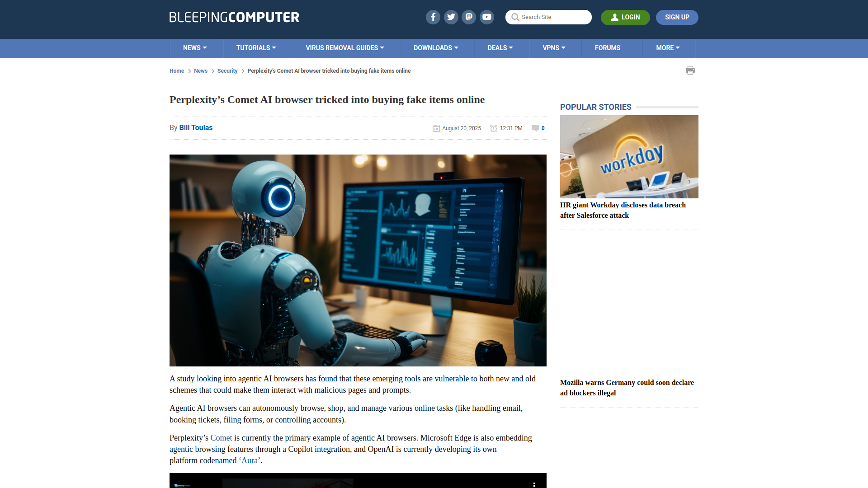Expand the Tutorials dropdown menu
868x488 pixels.
point(256,48)
